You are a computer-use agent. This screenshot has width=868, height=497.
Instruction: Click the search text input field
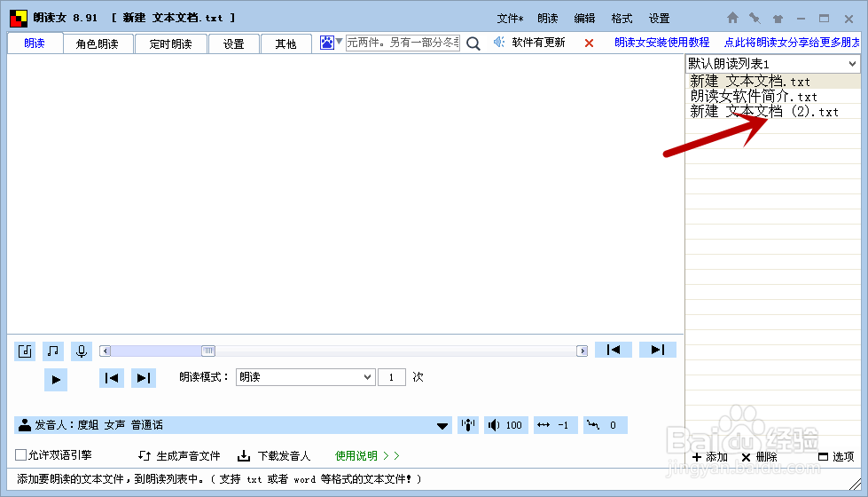(403, 42)
